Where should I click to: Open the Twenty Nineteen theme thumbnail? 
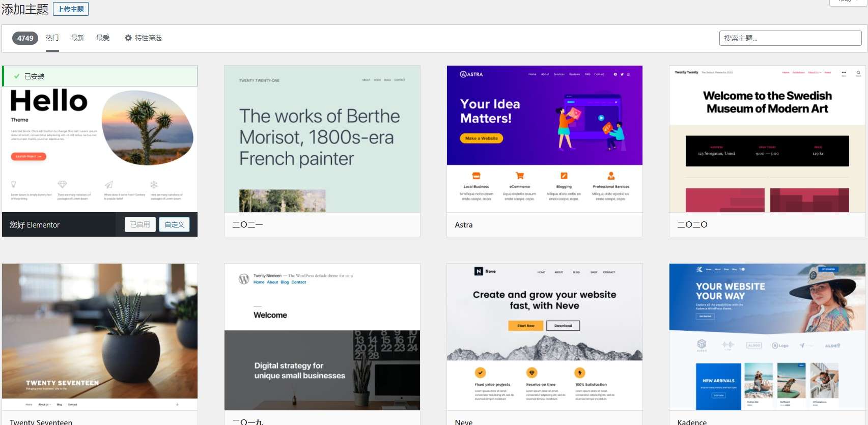click(x=322, y=337)
